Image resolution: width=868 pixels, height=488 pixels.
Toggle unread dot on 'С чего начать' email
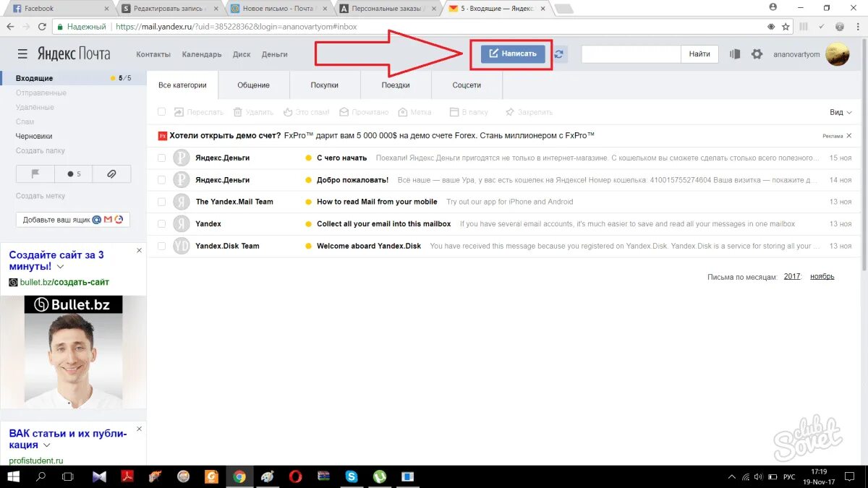point(309,158)
